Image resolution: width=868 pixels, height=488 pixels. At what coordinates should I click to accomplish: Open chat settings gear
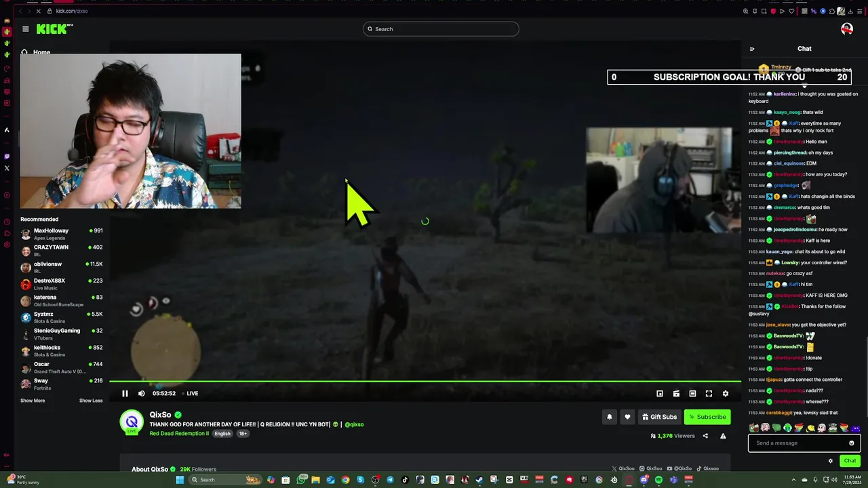[830, 461]
